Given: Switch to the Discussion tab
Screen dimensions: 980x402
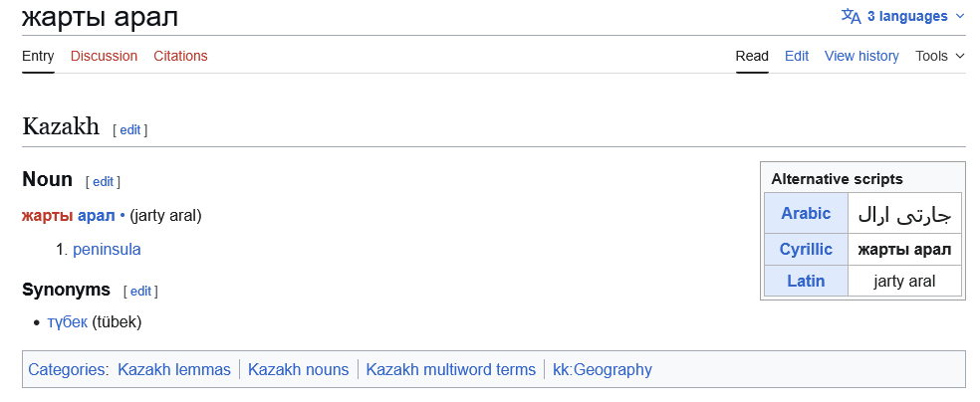Looking at the screenshot, I should (104, 56).
